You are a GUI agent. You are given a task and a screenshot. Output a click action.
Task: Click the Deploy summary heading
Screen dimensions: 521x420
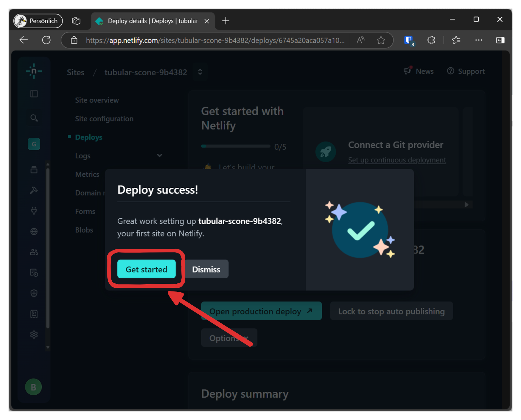pyautogui.click(x=245, y=394)
